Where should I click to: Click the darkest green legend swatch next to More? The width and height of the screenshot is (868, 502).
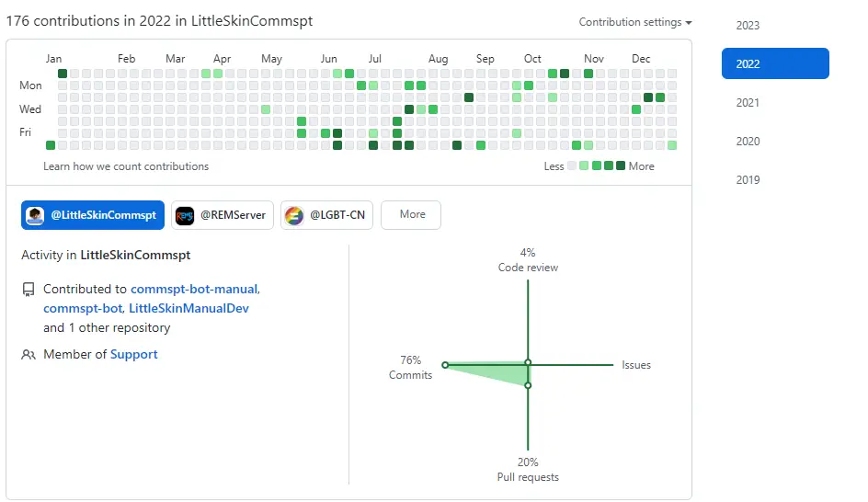(621, 165)
